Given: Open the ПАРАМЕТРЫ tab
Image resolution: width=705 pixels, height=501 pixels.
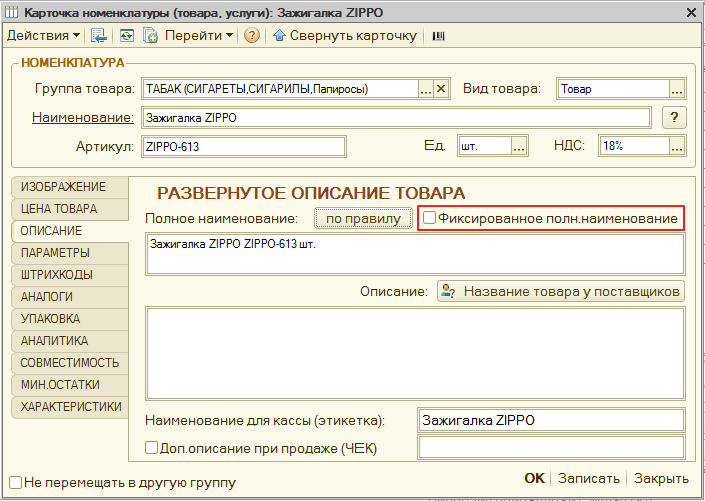Looking at the screenshot, I should [70, 253].
